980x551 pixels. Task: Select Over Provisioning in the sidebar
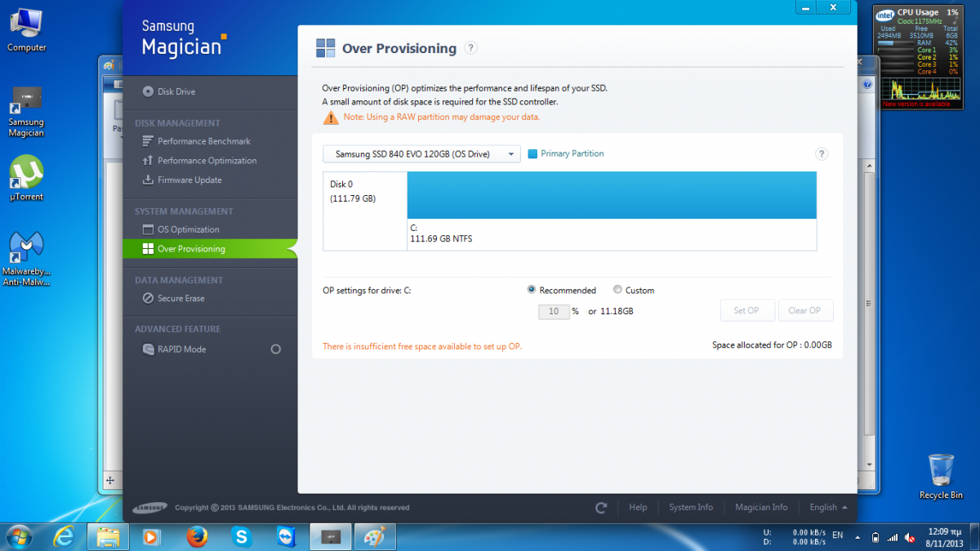pos(210,249)
